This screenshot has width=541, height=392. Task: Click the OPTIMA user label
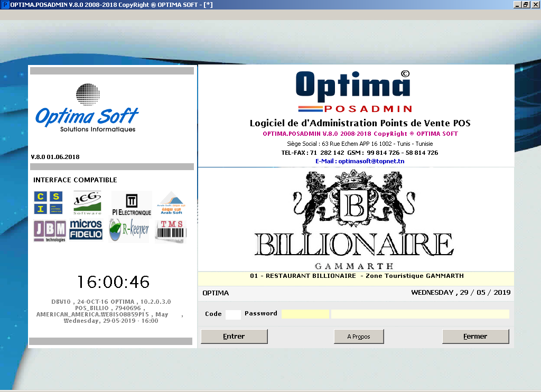(216, 293)
